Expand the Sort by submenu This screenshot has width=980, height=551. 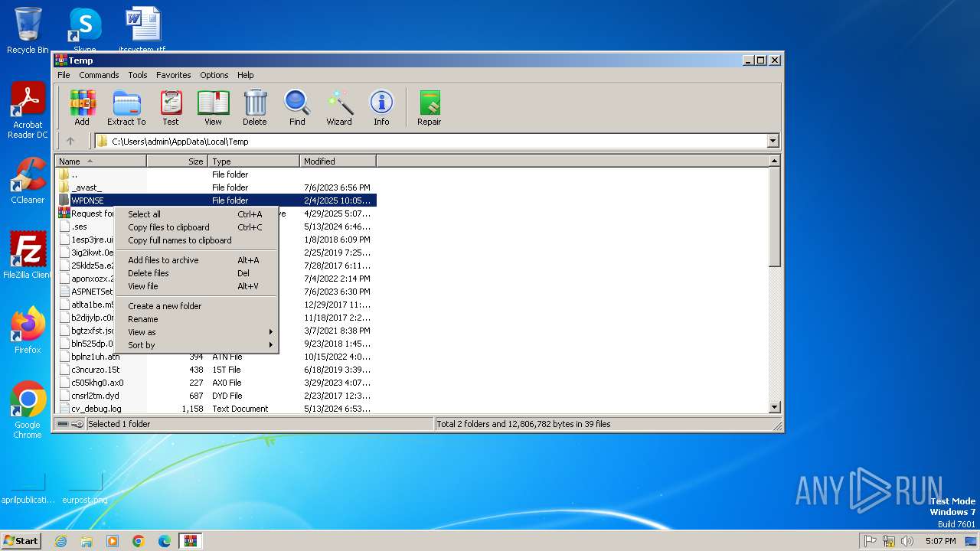click(196, 345)
